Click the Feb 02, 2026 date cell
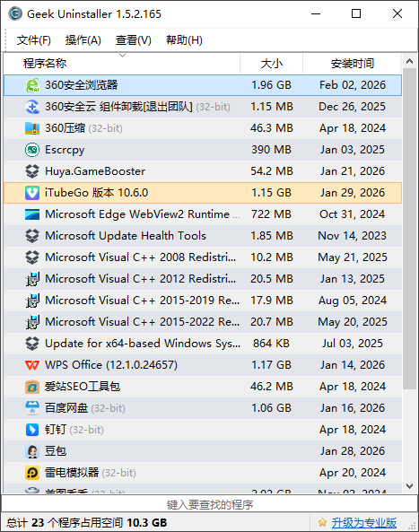This screenshot has height=532, width=419. coord(353,85)
